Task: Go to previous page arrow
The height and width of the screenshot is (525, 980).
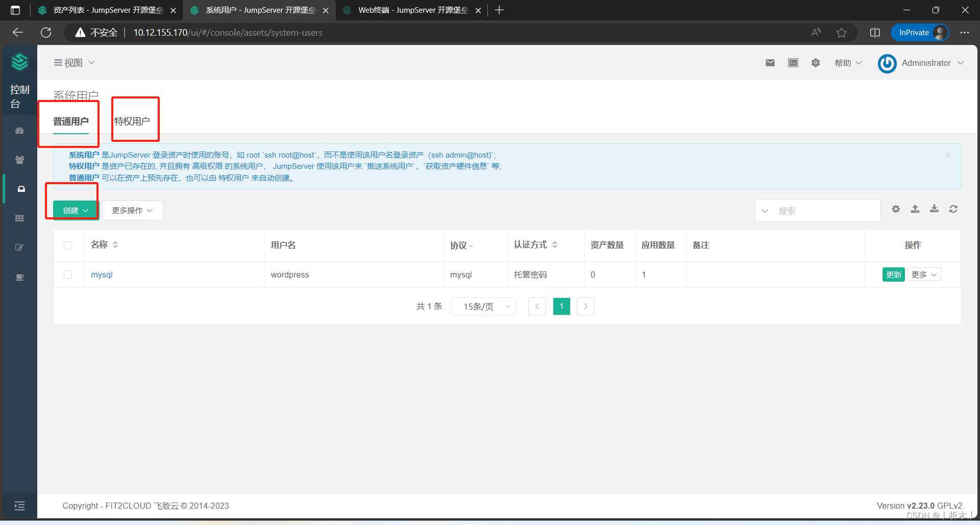Action: (x=537, y=306)
